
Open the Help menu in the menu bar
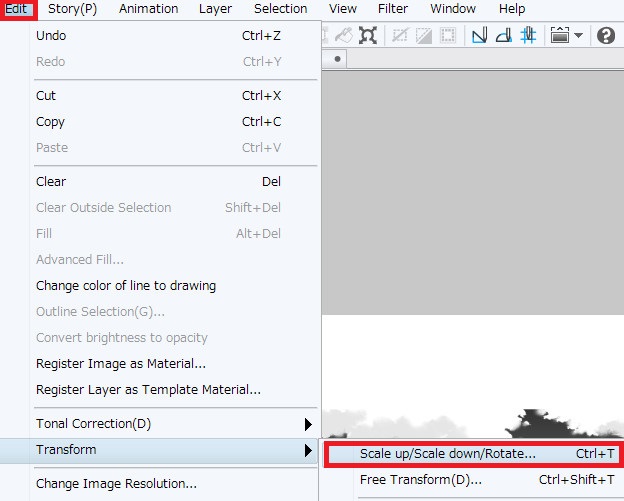click(x=512, y=9)
